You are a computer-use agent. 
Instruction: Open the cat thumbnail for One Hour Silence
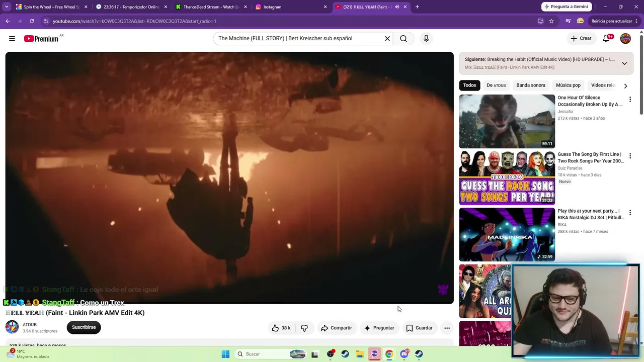507,121
